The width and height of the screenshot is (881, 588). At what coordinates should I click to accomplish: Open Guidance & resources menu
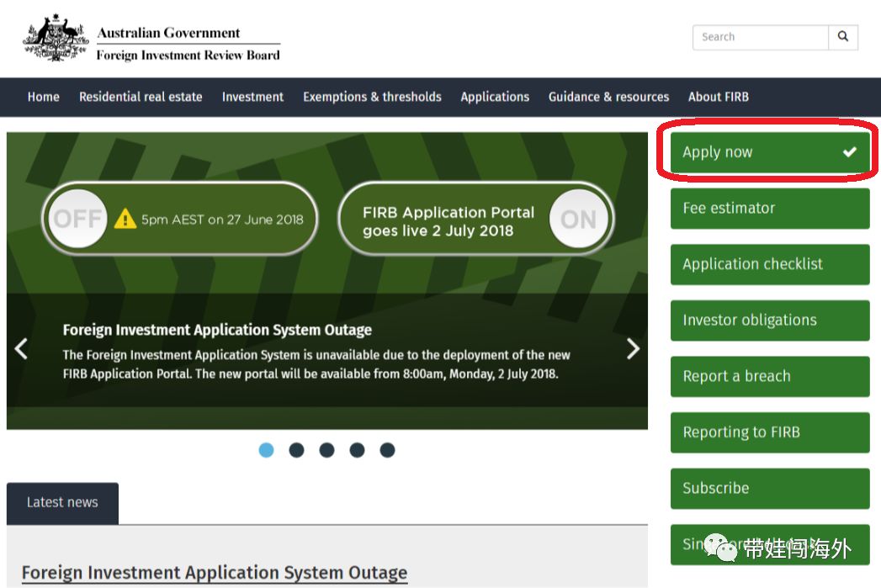click(x=608, y=97)
